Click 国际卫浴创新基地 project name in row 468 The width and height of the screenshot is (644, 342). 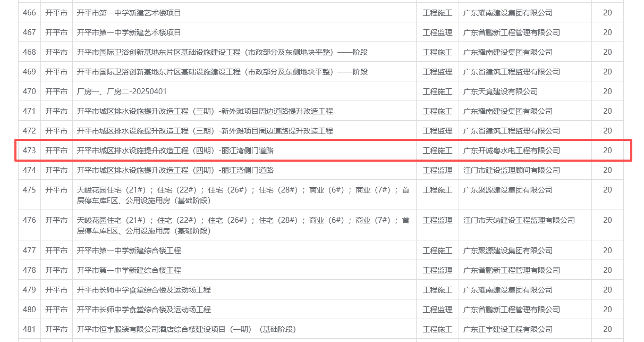click(x=222, y=52)
